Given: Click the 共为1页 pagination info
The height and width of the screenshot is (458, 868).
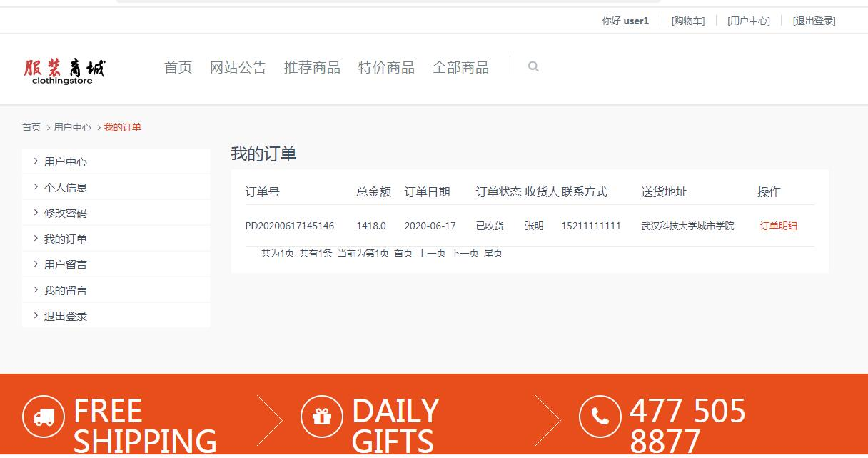Looking at the screenshot, I should pyautogui.click(x=278, y=253).
